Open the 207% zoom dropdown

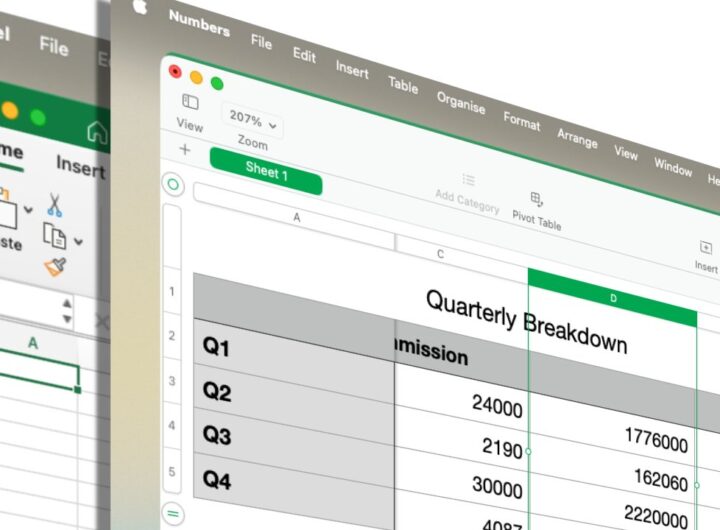click(x=253, y=119)
